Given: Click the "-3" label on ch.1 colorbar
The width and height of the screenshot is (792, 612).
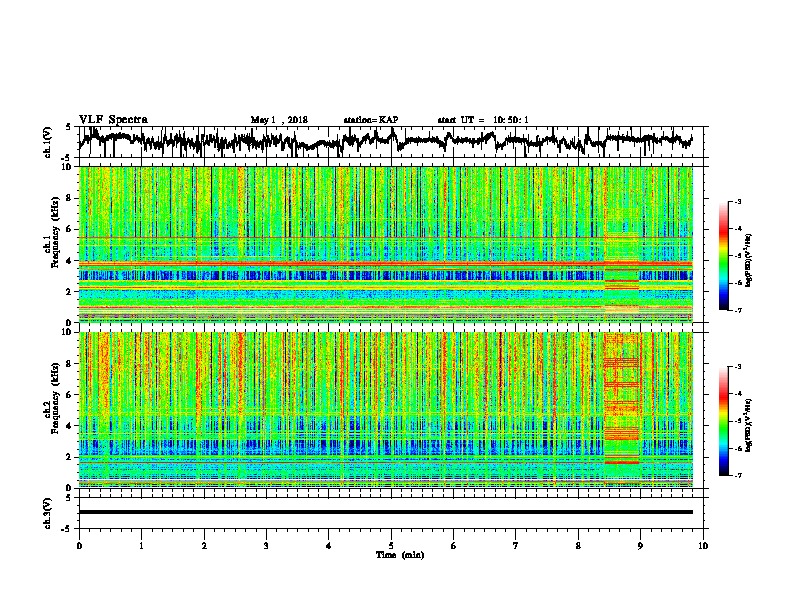Looking at the screenshot, I should [x=737, y=202].
